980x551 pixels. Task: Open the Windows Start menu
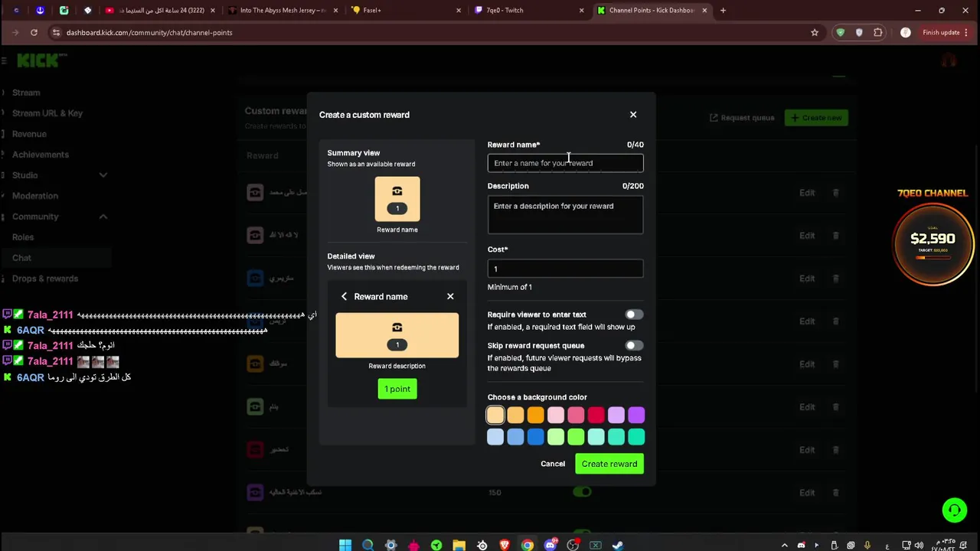tap(345, 545)
